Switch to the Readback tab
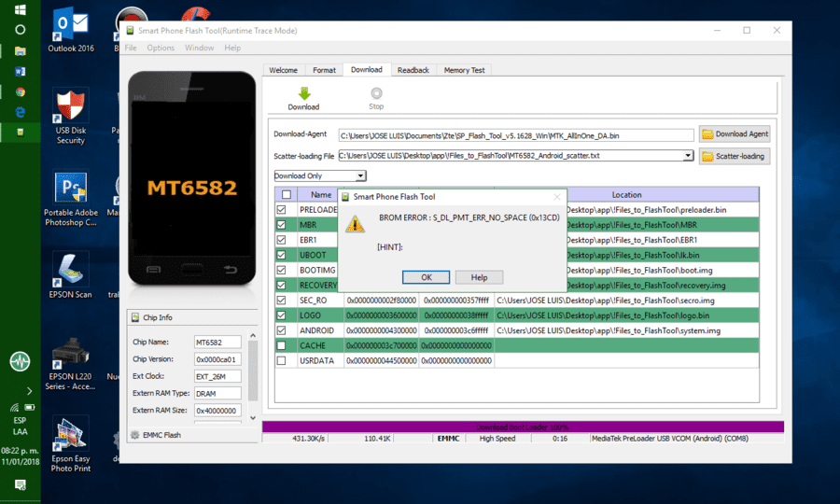The image size is (840, 504). point(413,70)
